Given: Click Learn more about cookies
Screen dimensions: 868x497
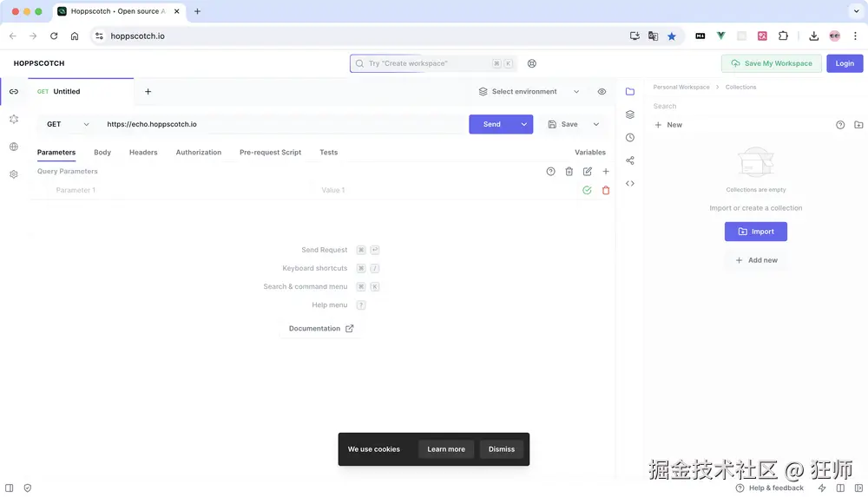Looking at the screenshot, I should pos(446,449).
